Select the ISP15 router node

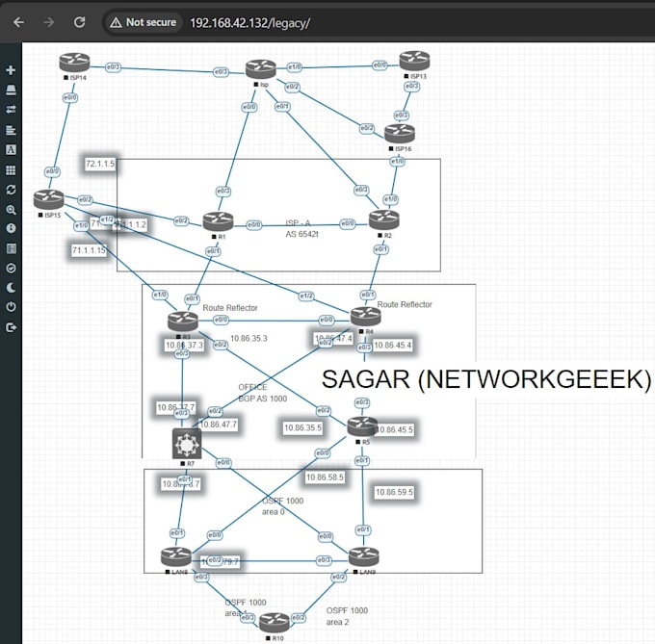pyautogui.click(x=49, y=199)
